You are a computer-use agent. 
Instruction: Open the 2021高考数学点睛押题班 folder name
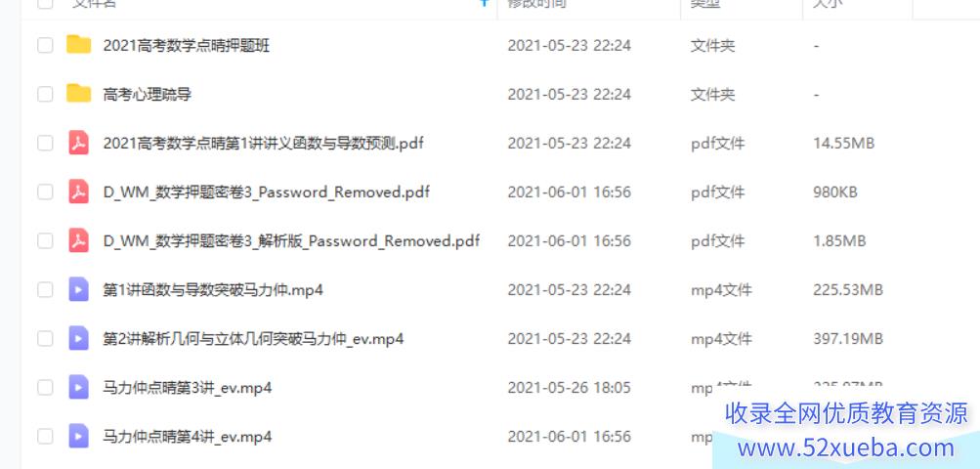[187, 45]
